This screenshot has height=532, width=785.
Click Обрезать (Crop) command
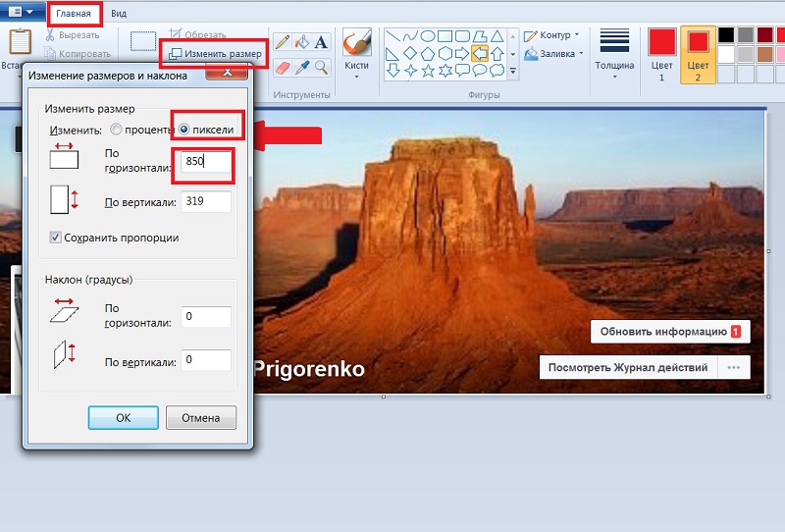pyautogui.click(x=198, y=34)
